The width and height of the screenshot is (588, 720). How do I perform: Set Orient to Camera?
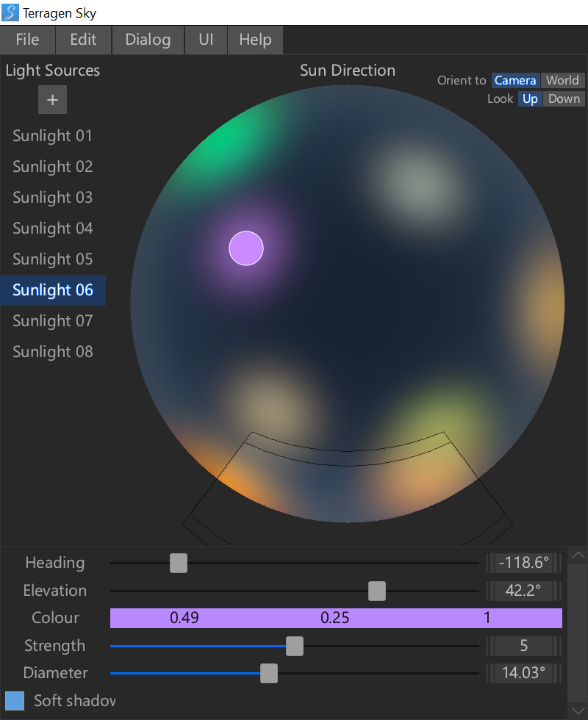(515, 81)
